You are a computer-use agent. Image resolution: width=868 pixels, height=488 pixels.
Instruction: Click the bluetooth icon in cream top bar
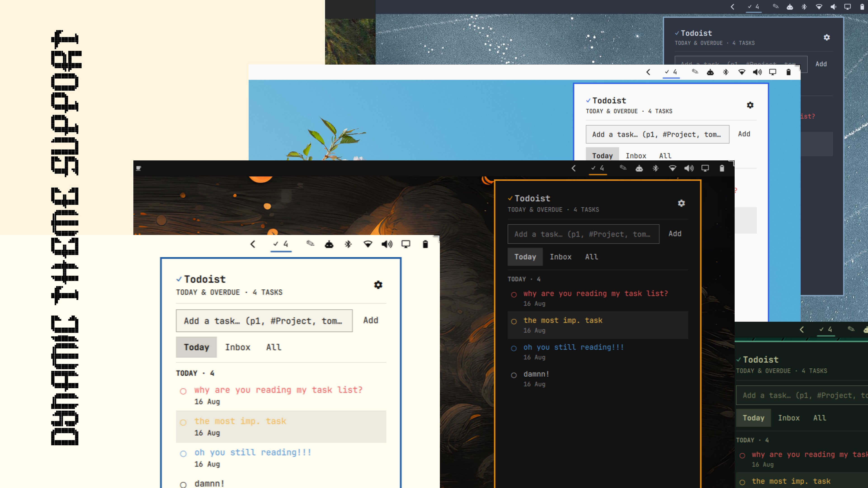[348, 244]
